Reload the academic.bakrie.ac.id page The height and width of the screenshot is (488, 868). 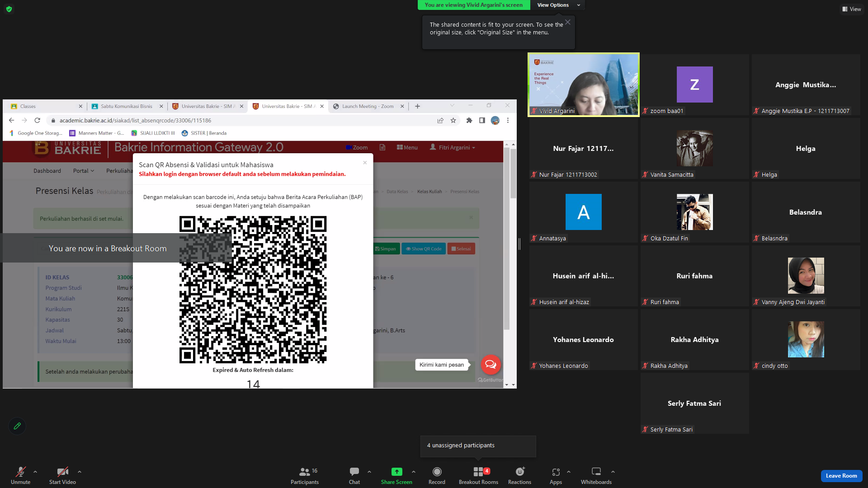click(38, 120)
